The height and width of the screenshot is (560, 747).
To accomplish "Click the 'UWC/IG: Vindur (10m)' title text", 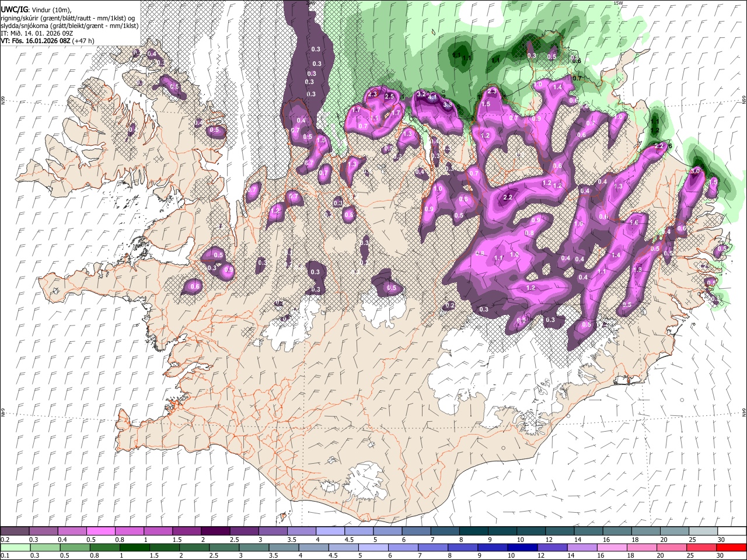I will coord(36,10).
